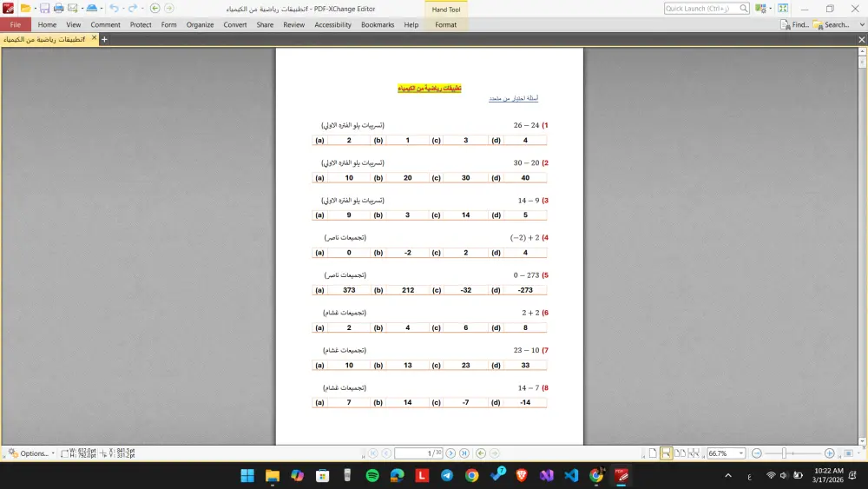
Task: Click the Scan icon in quick access toolbar
Action: coord(92,9)
